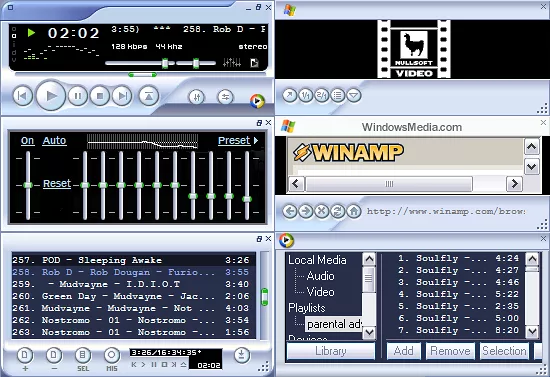
Task: Open the playlist MIS misc menu
Action: coord(112,356)
